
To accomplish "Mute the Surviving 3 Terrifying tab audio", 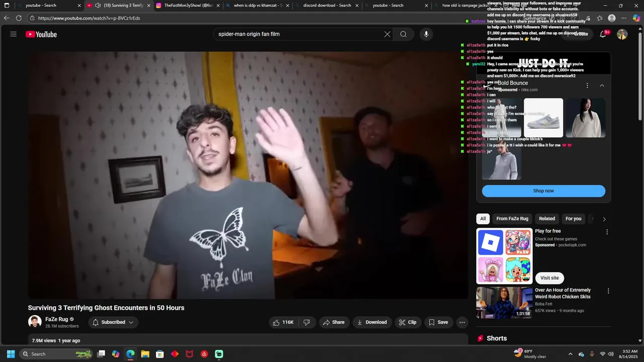I will pos(98,6).
